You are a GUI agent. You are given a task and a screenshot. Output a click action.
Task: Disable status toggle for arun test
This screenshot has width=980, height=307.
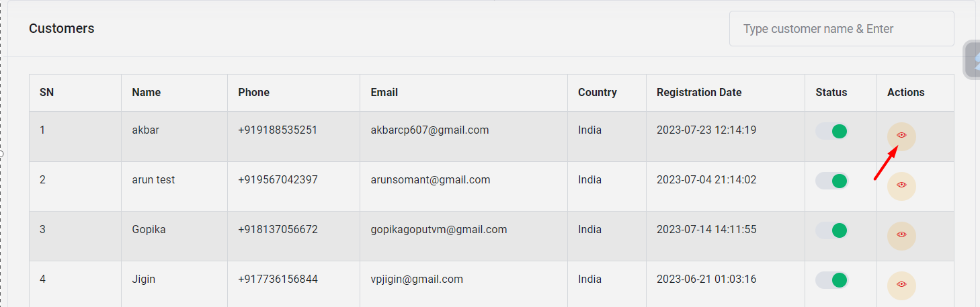click(x=832, y=181)
